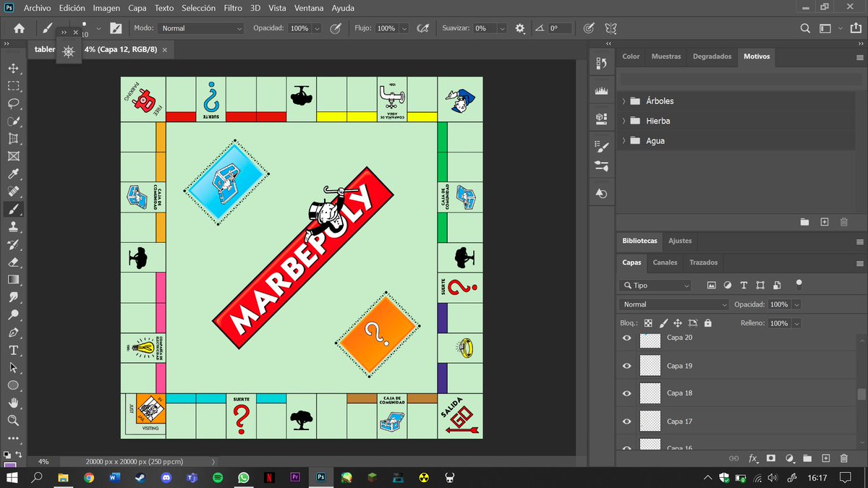This screenshot has height=488, width=868.
Task: Select the Crop tool
Action: 13,138
